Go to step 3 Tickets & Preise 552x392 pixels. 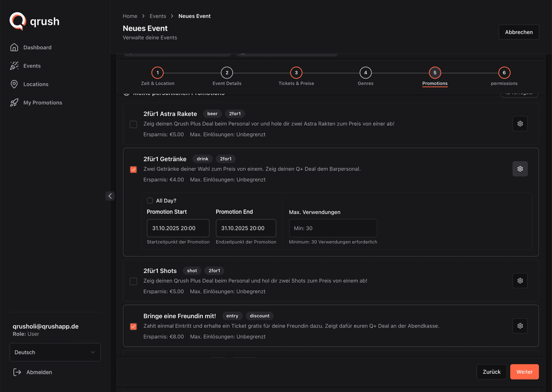[x=296, y=76]
